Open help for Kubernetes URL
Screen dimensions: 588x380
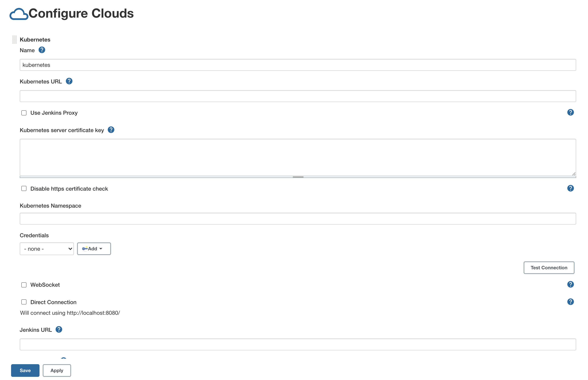[x=69, y=81]
